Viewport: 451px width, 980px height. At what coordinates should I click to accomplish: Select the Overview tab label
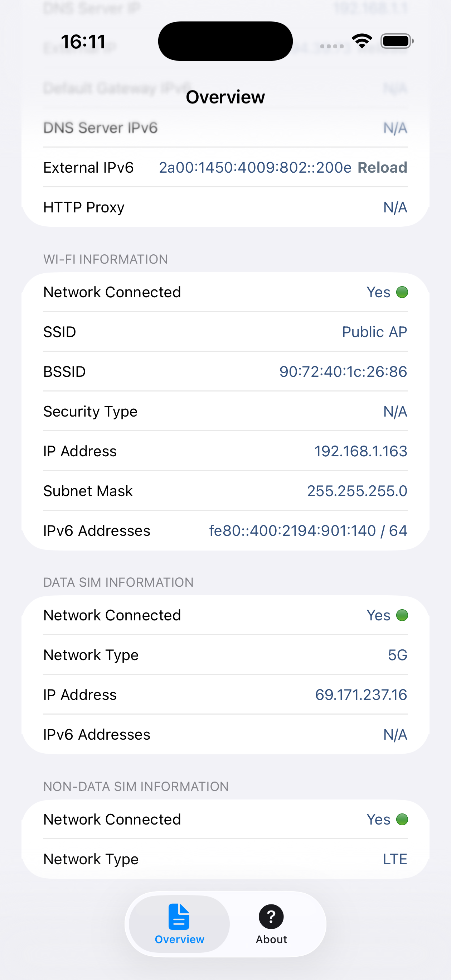click(179, 939)
